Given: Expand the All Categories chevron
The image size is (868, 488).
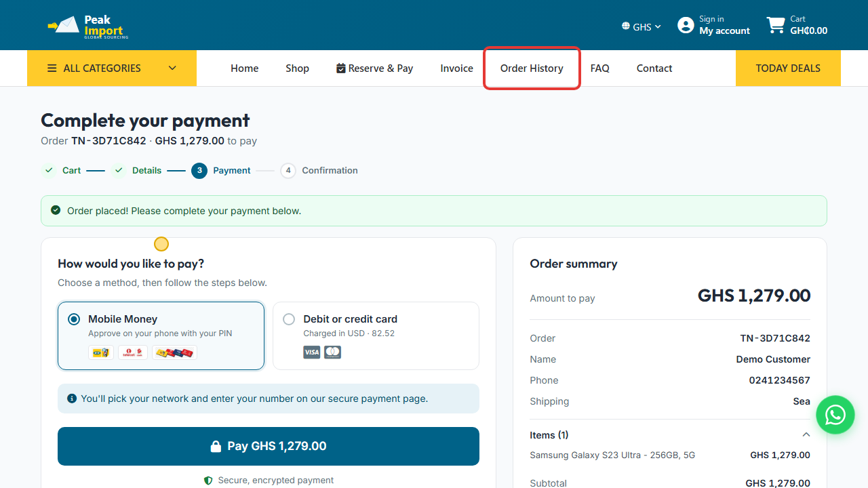Looking at the screenshot, I should pos(172,68).
